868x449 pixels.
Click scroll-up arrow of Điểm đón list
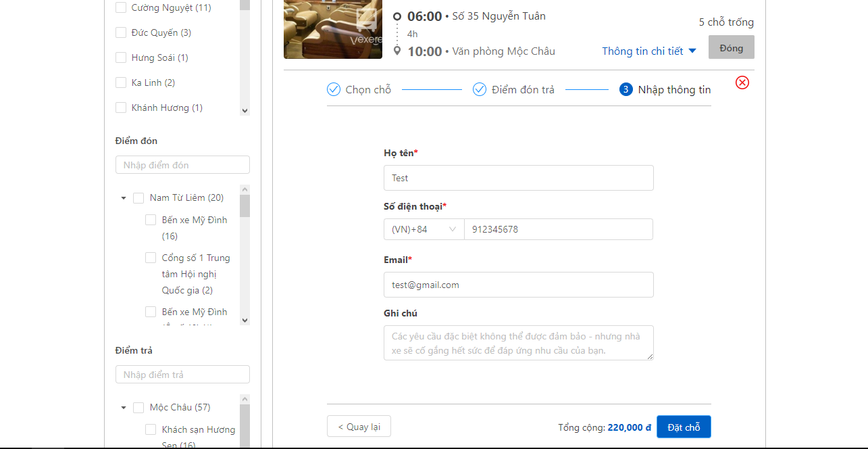(245, 190)
